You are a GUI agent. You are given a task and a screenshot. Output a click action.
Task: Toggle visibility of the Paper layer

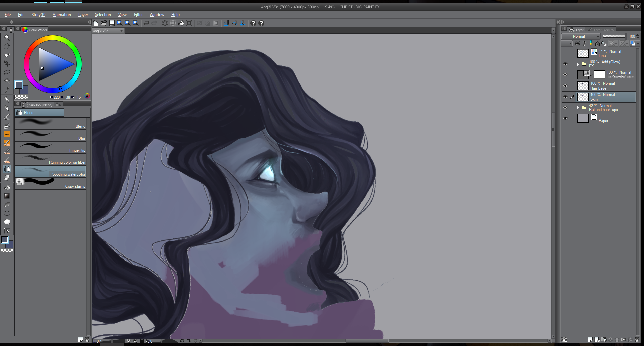click(565, 118)
